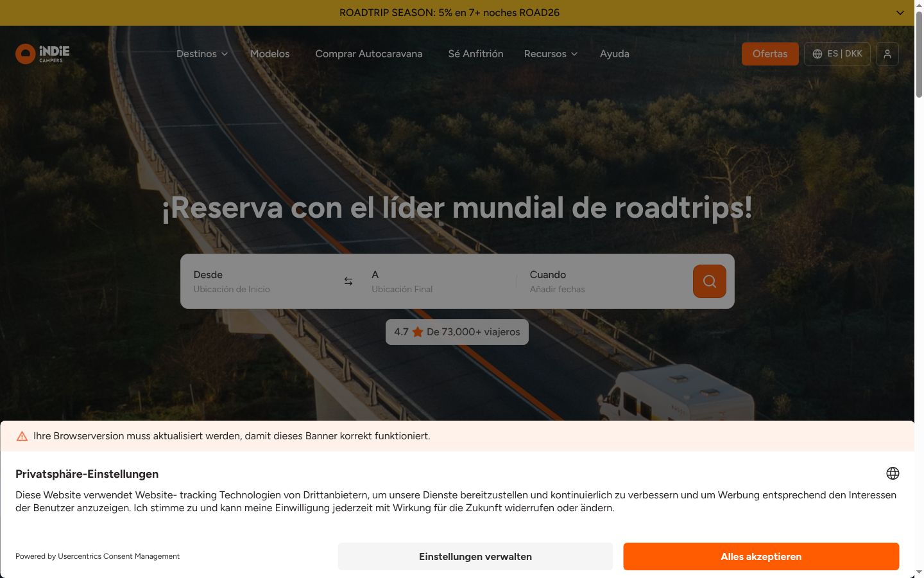924x578 pixels.
Task: Swap start and end locations icon
Action: pos(348,281)
